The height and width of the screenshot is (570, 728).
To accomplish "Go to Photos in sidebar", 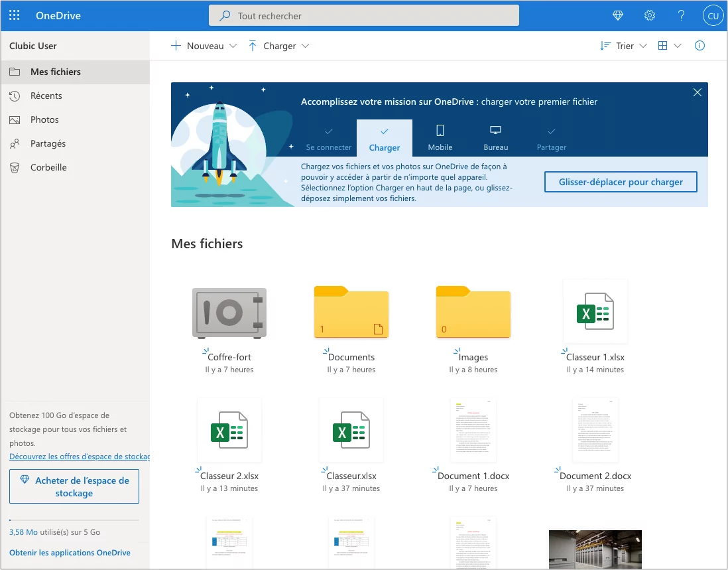I will click(75, 119).
